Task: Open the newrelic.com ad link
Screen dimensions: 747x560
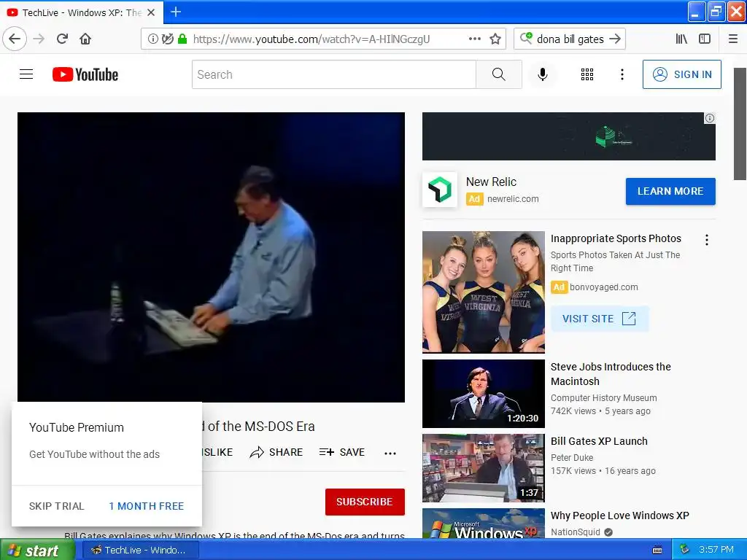Action: pos(513,199)
